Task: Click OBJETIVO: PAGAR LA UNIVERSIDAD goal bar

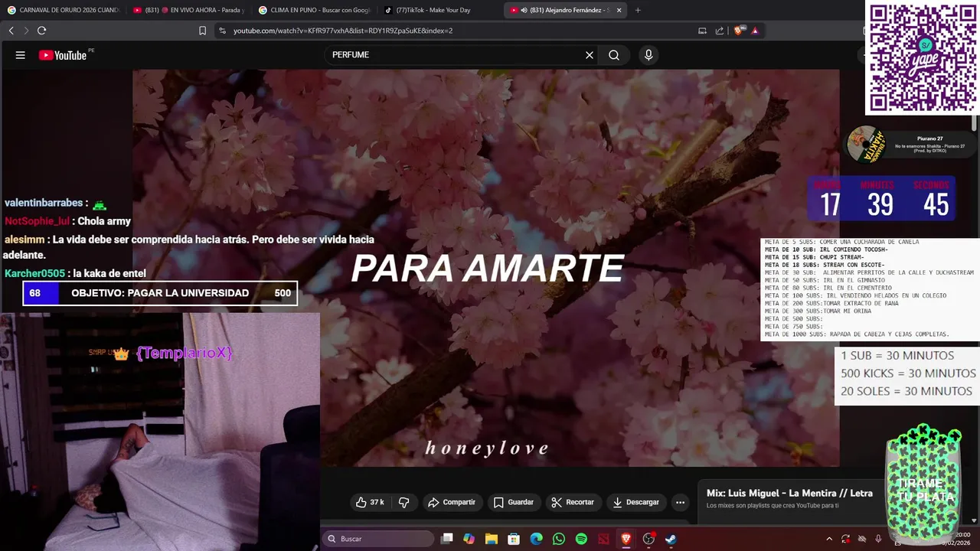Action: (160, 293)
